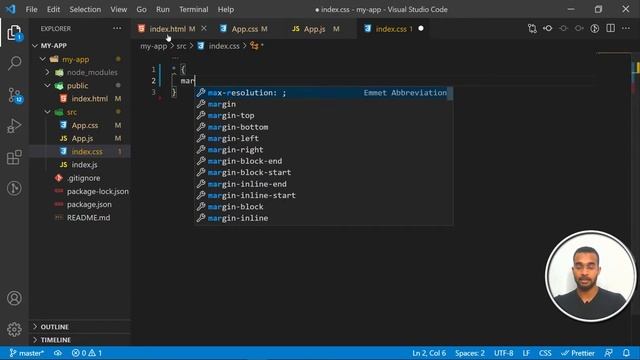The image size is (640, 360).
Task: Open editor More Actions ellipsis
Action: click(x=626, y=29)
